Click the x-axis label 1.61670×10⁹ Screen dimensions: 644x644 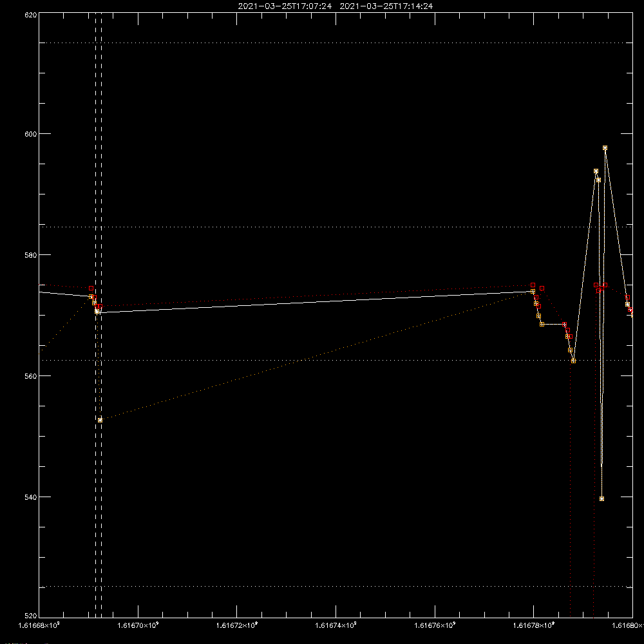point(138,625)
